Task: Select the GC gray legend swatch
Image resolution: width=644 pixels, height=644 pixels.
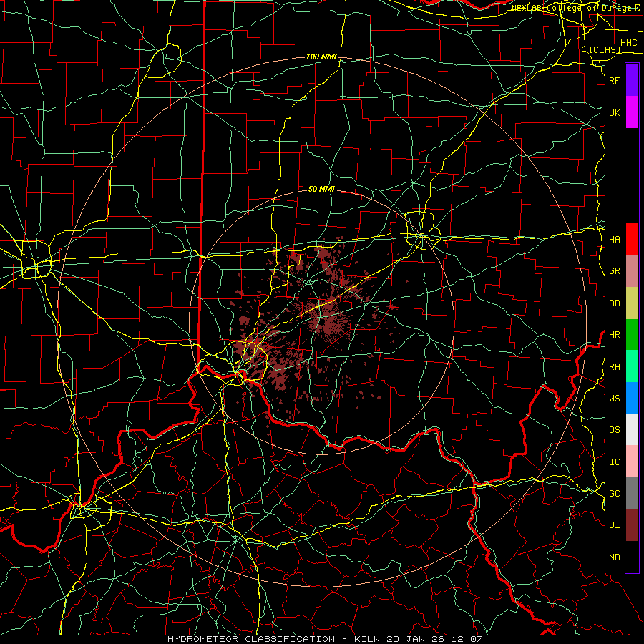Action: [632, 493]
